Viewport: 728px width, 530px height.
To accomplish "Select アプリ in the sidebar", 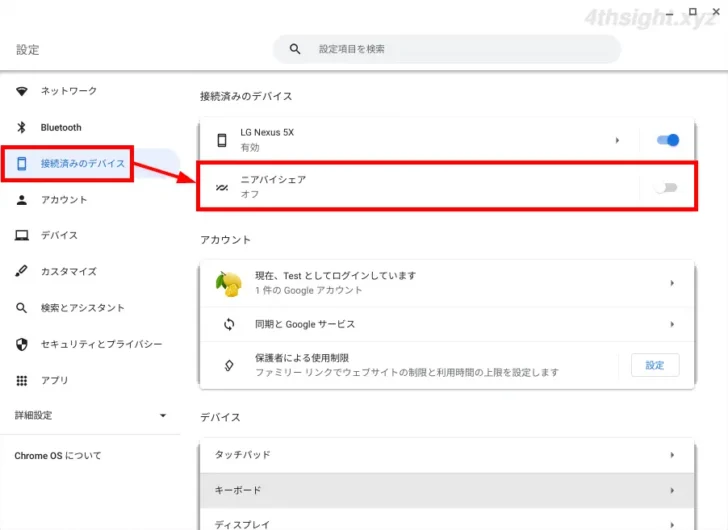I will 54,381.
